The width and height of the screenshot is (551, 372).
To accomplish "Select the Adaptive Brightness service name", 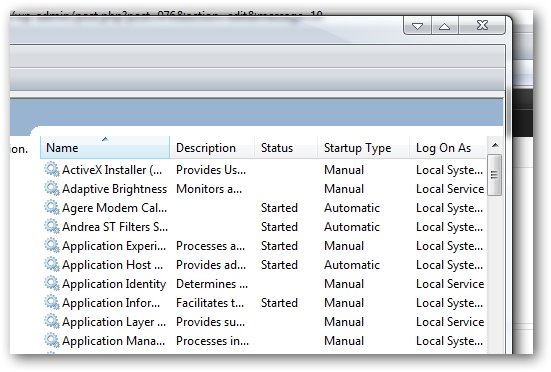I will [115, 189].
